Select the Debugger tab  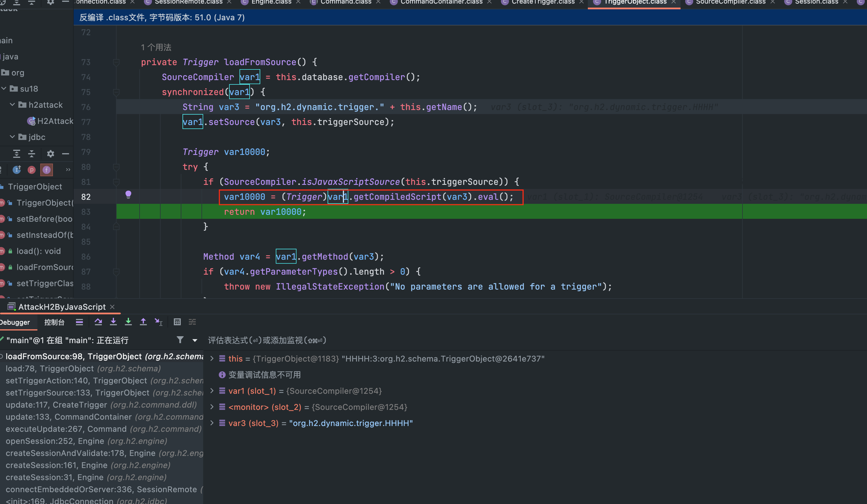[x=15, y=322]
